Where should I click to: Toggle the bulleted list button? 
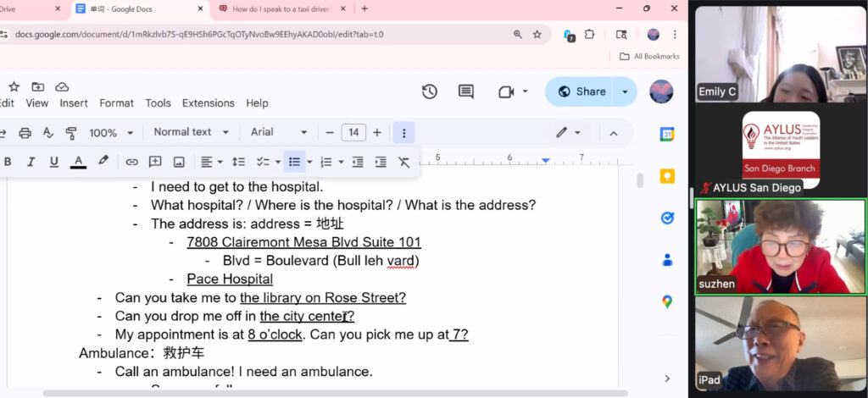click(x=293, y=162)
